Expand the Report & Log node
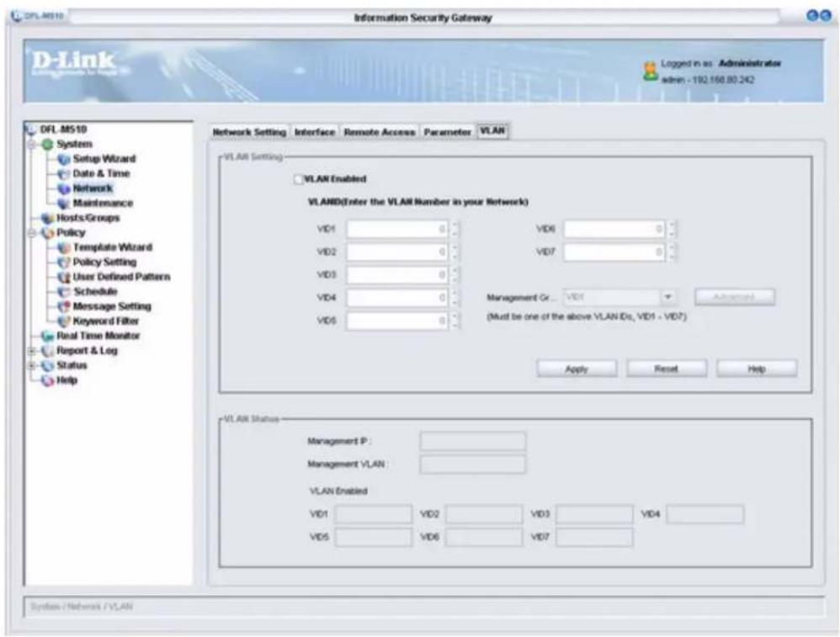840x637 pixels. click(32, 351)
